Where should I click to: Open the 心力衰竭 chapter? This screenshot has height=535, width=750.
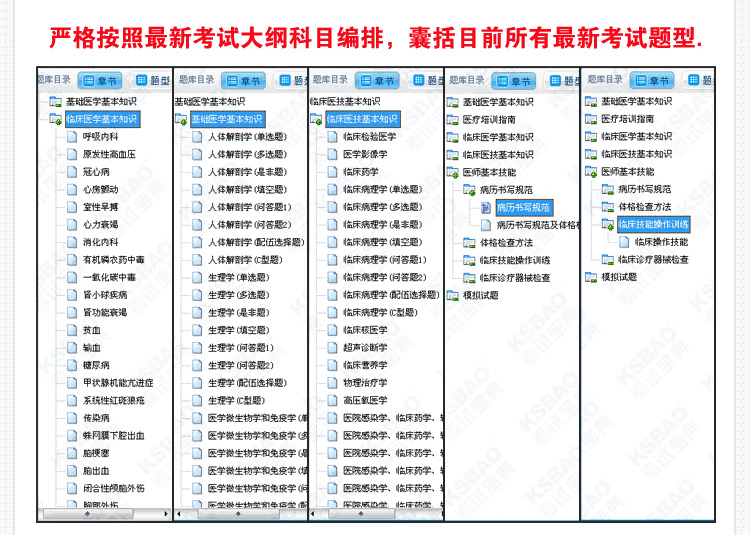pos(100,225)
